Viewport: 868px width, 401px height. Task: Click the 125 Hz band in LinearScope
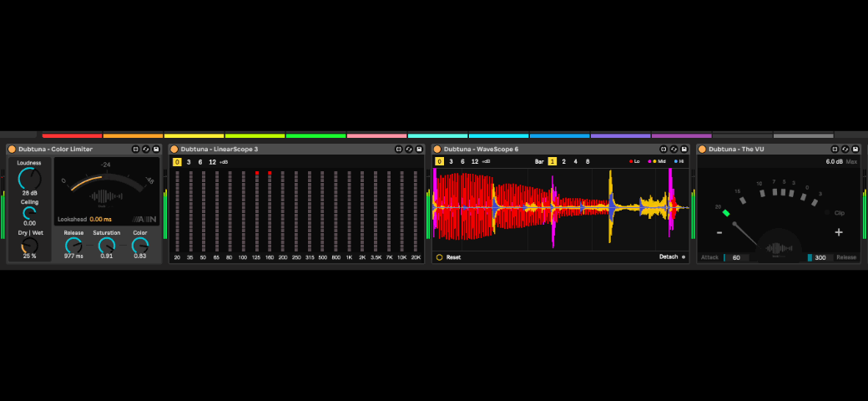tap(257, 212)
